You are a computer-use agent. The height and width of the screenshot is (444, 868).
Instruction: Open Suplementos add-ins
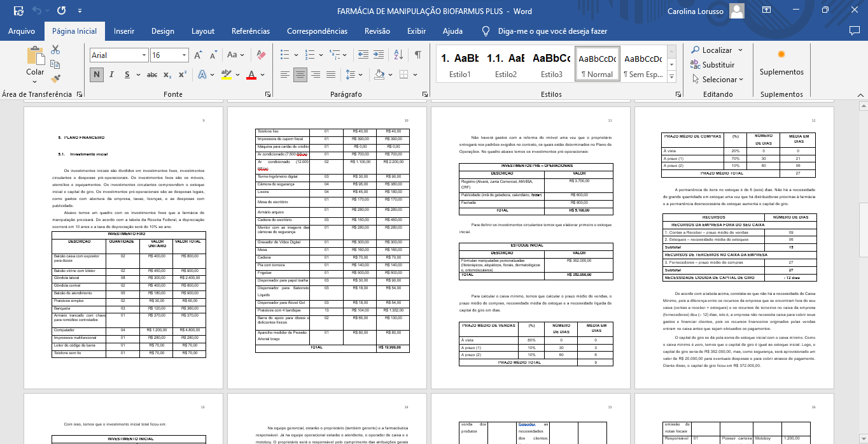[781, 62]
